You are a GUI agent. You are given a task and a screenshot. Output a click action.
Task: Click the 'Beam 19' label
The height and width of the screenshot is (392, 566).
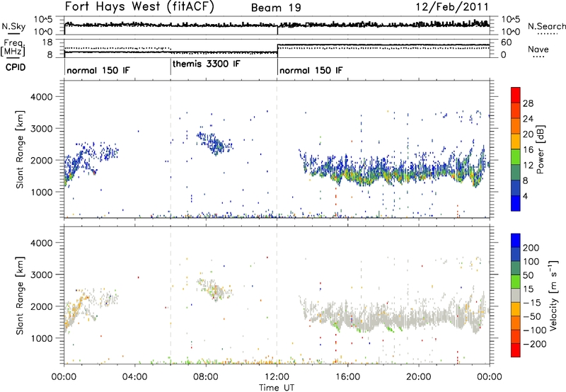(x=276, y=8)
